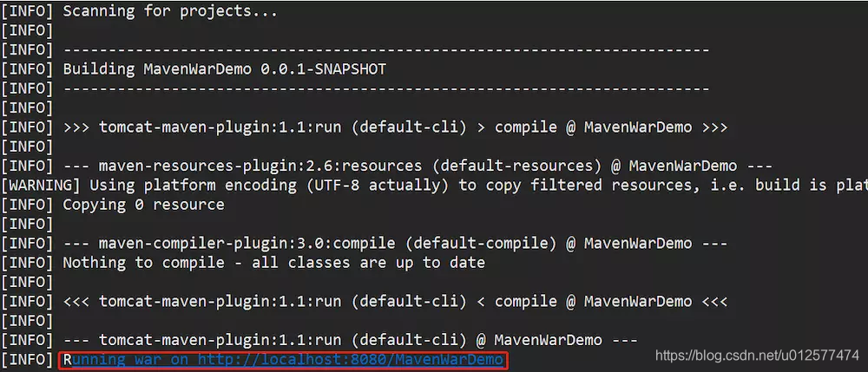Viewport: 868px width, 372px height.
Task: Click the first dashed separator line
Action: [x=386, y=49]
